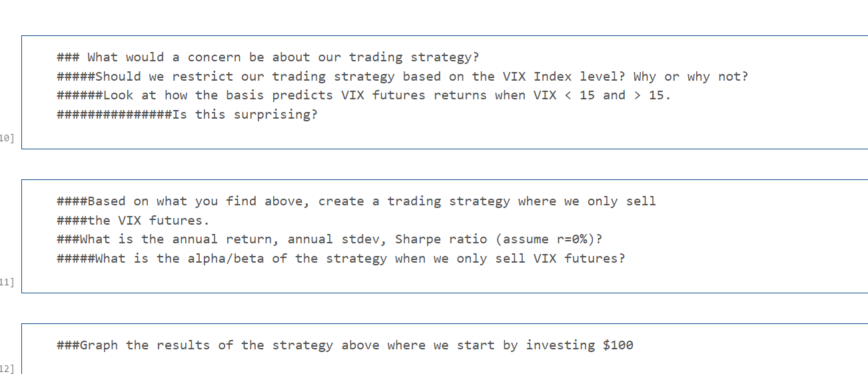Screen dimensions: 868x374
Task: Click the '$100' text in last cell
Action: point(618,345)
